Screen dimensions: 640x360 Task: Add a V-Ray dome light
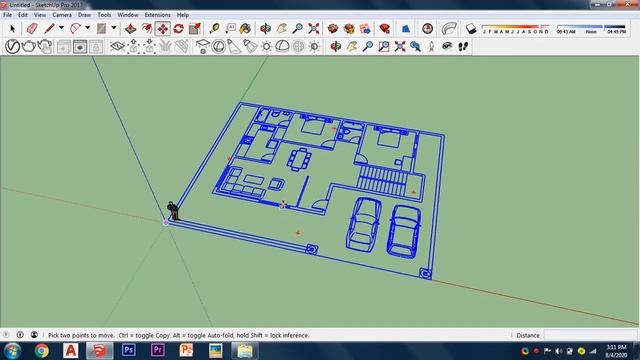coord(282,47)
